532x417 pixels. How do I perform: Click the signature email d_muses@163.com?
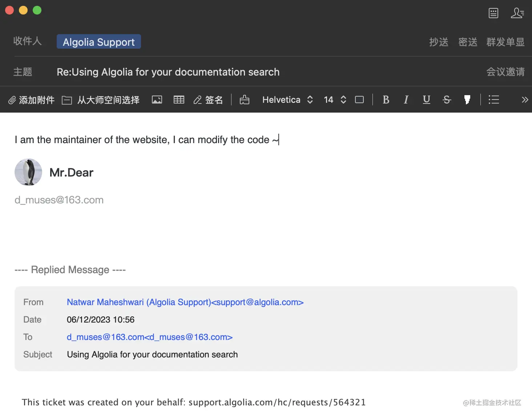click(59, 200)
